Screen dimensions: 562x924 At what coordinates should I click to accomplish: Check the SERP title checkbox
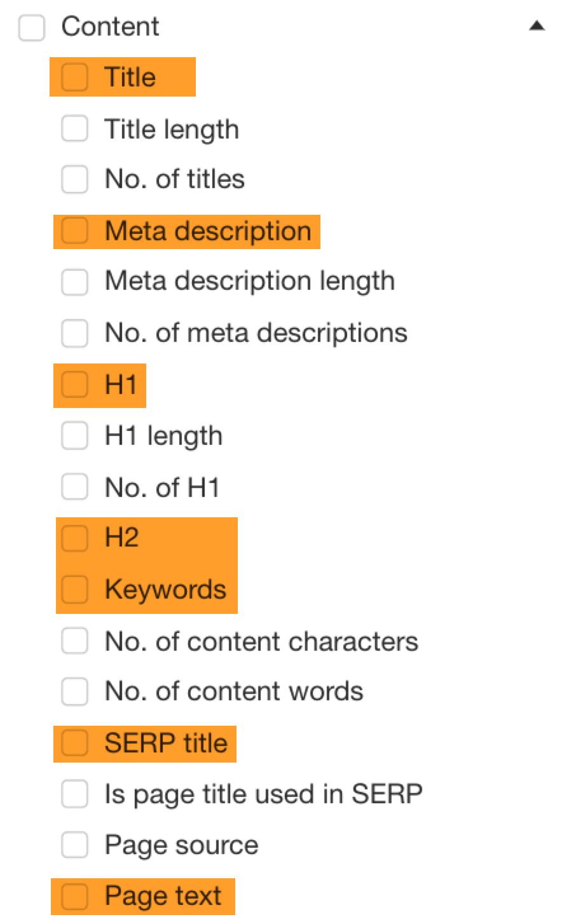click(x=74, y=744)
